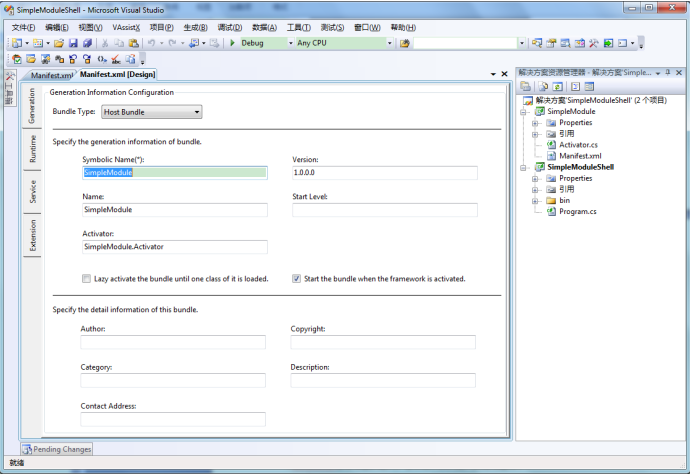
Task: Switch to the Service side tab
Action: tap(33, 192)
